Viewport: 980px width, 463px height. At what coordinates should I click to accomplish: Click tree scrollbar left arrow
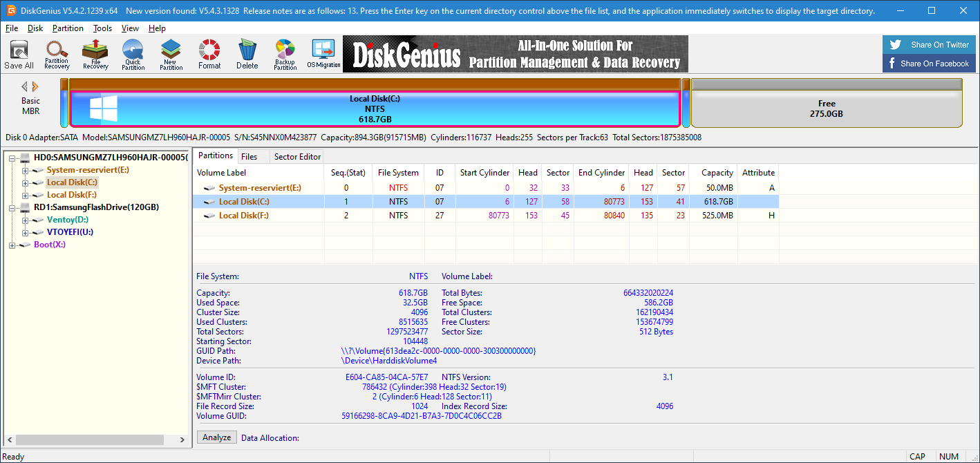tap(10, 440)
